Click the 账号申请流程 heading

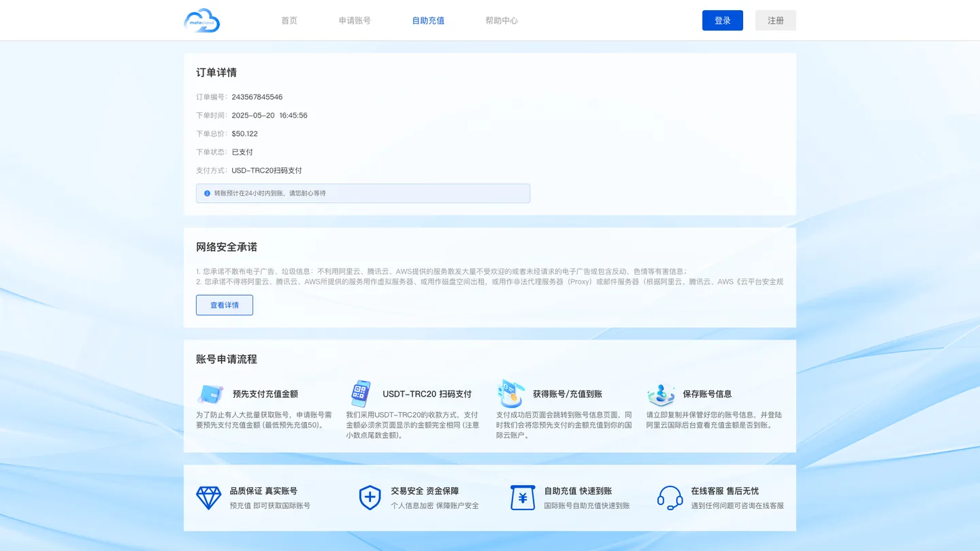click(227, 359)
